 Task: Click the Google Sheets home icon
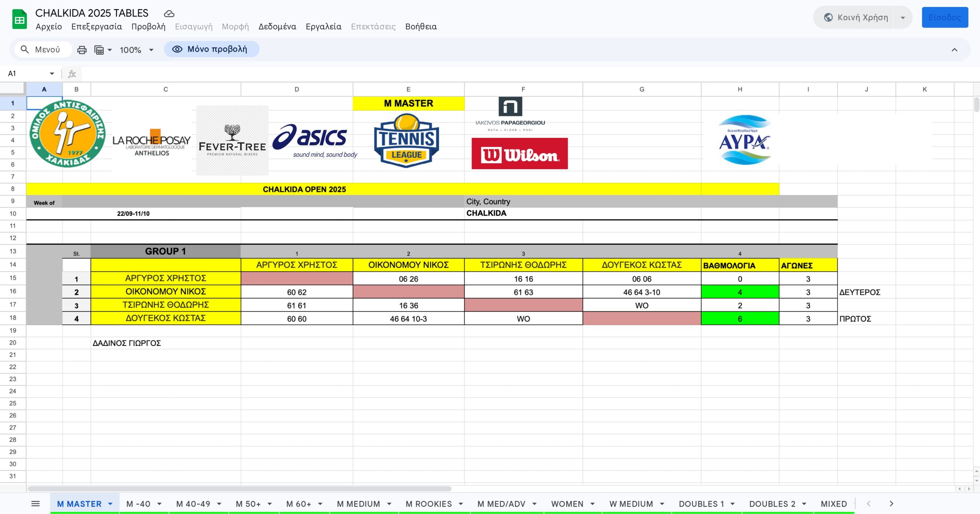point(19,19)
